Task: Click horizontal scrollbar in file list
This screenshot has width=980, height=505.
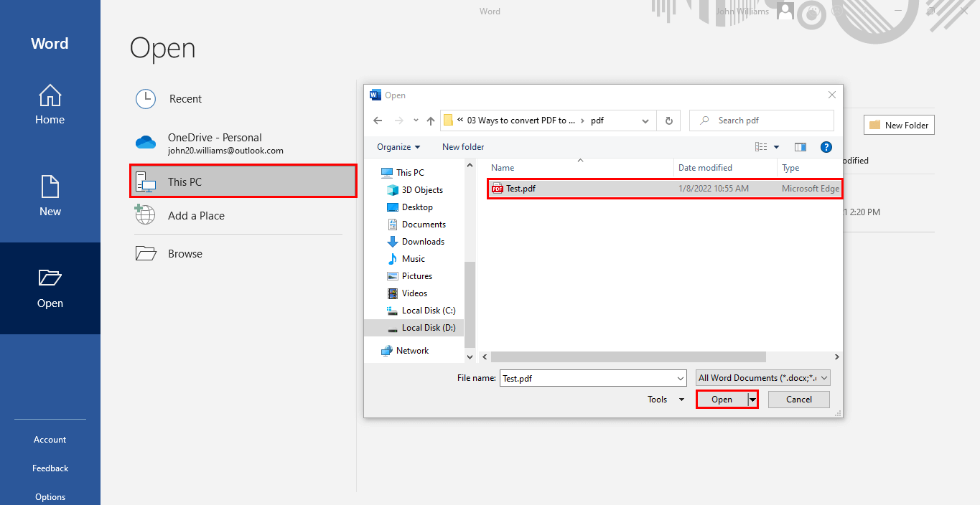Action: (x=628, y=357)
